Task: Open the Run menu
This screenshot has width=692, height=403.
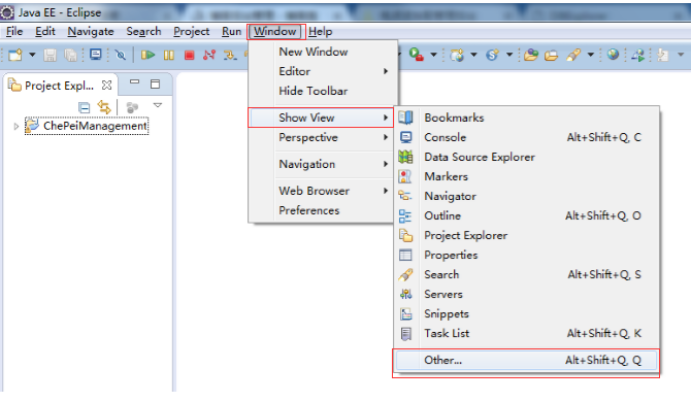Action: click(231, 32)
